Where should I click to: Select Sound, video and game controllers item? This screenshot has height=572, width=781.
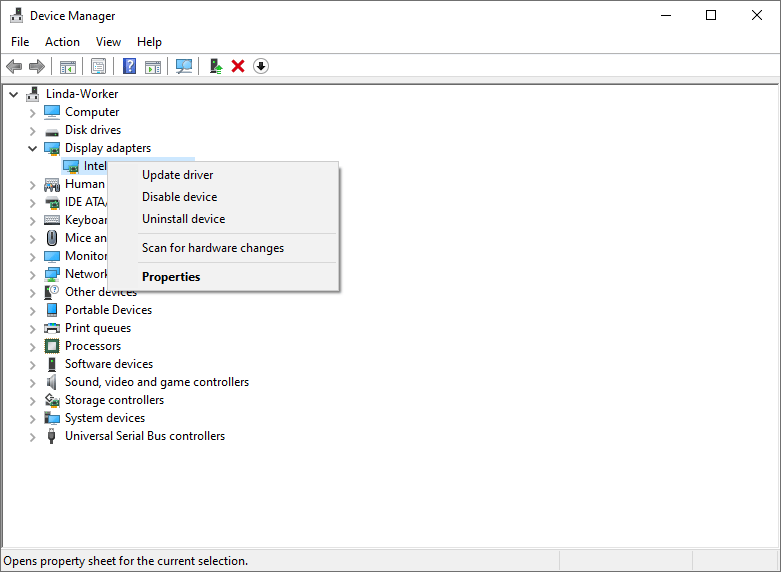pos(156,382)
